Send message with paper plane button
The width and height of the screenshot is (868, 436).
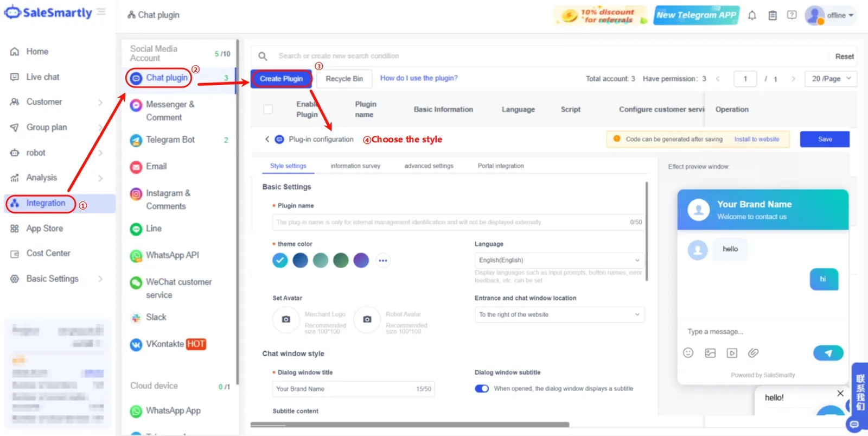point(828,353)
